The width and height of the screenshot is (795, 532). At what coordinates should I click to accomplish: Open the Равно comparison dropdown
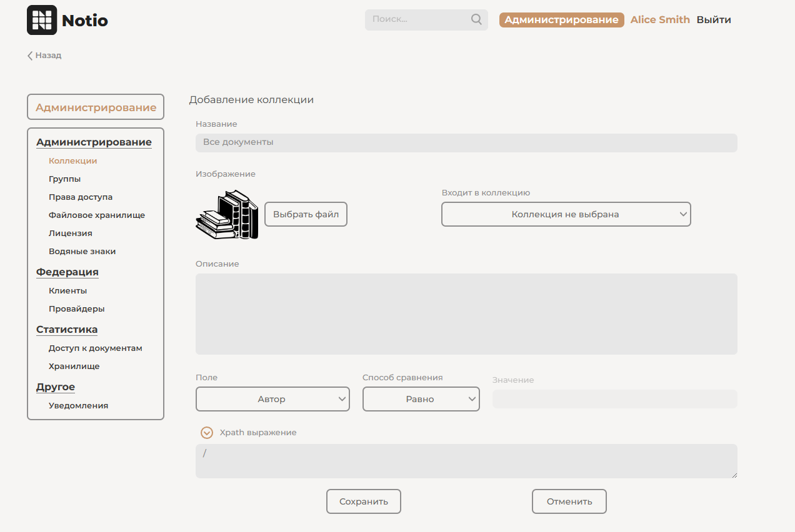click(421, 399)
